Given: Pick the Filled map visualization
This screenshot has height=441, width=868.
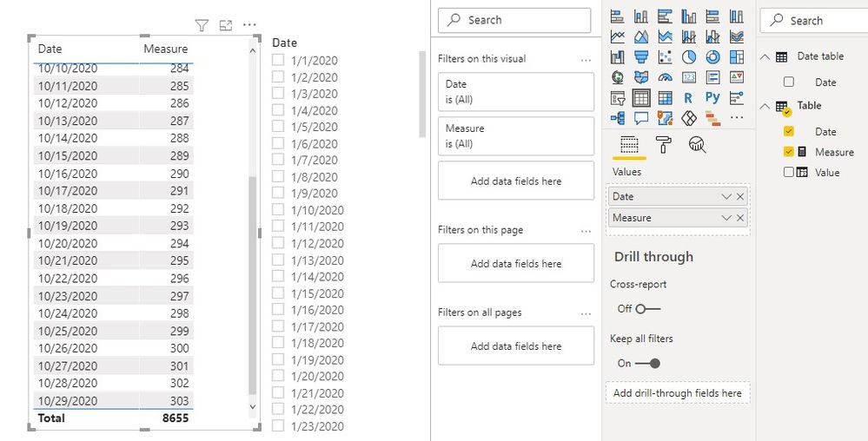Looking at the screenshot, I should point(641,77).
